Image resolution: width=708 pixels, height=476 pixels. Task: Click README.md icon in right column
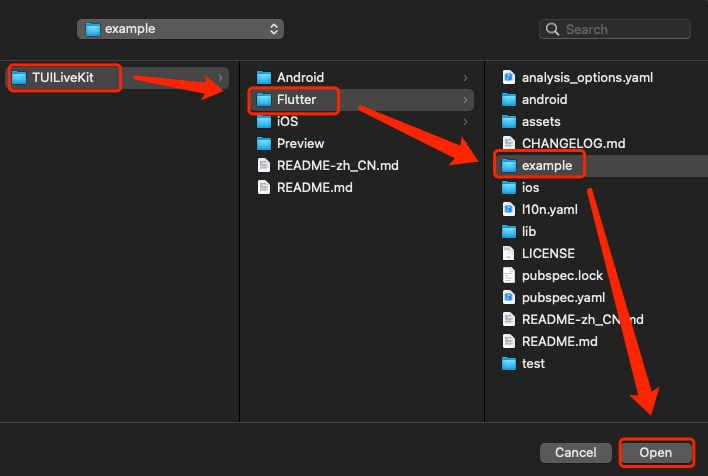(509, 341)
